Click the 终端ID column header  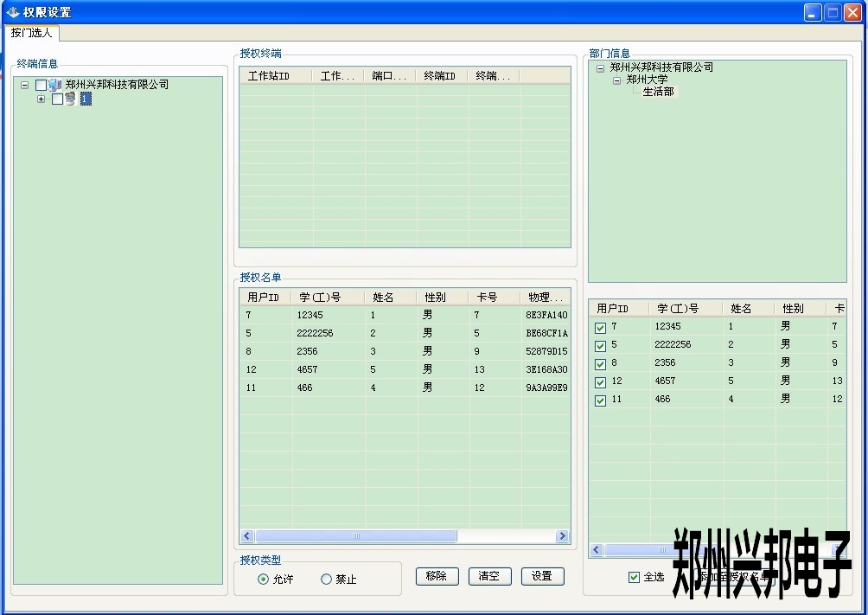(x=443, y=76)
